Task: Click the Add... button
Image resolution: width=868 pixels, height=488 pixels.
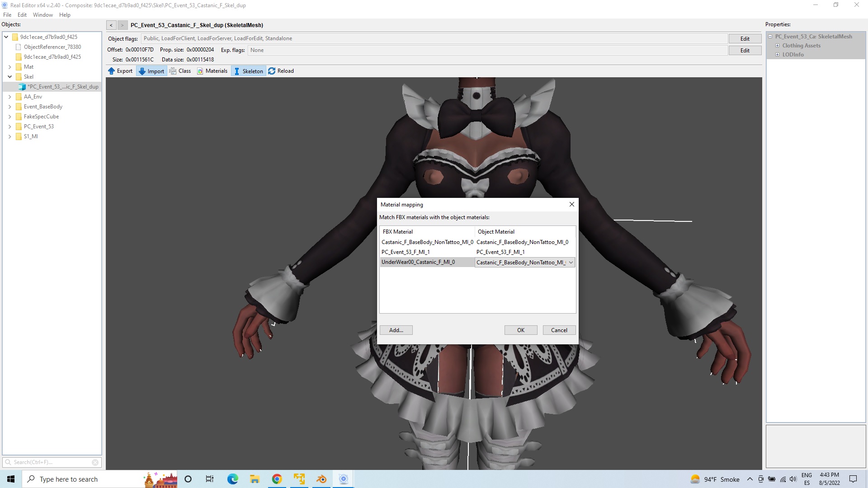Action: coord(396,330)
